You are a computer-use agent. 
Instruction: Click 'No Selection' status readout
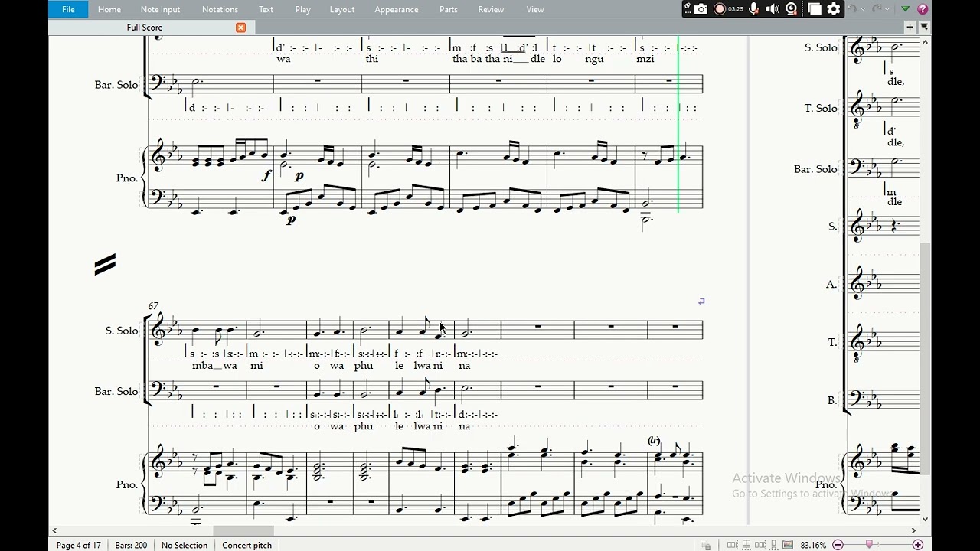pos(185,545)
